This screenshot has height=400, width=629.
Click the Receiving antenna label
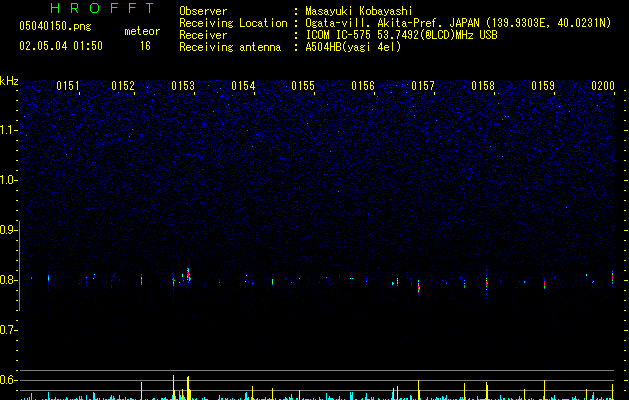pyautogui.click(x=230, y=47)
